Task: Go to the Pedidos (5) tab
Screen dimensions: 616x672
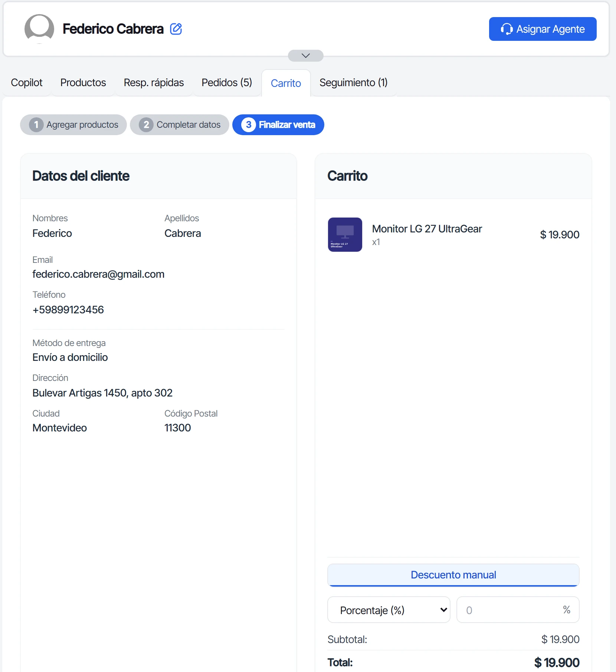Action: pyautogui.click(x=227, y=82)
